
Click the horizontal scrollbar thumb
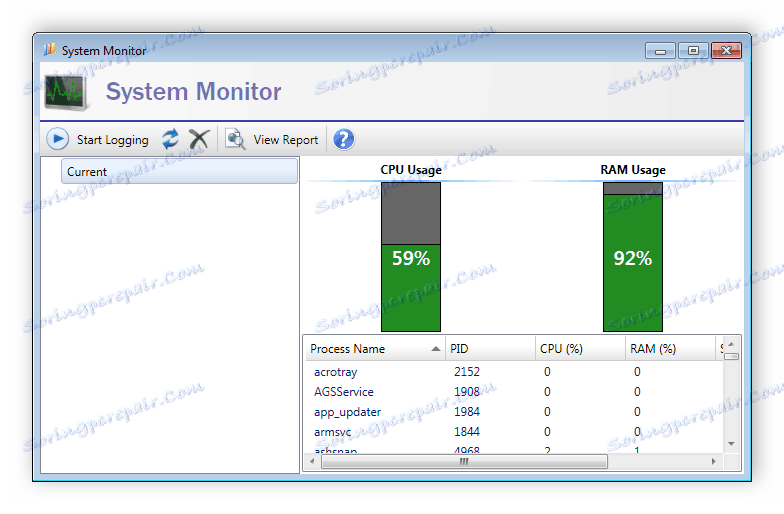point(464,462)
